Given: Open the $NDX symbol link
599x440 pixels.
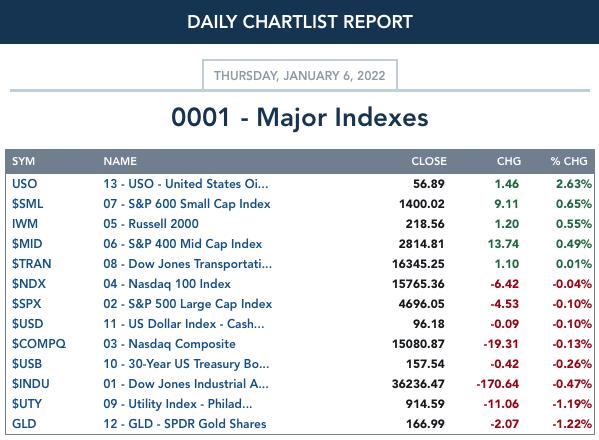Looking at the screenshot, I should 29,284.
